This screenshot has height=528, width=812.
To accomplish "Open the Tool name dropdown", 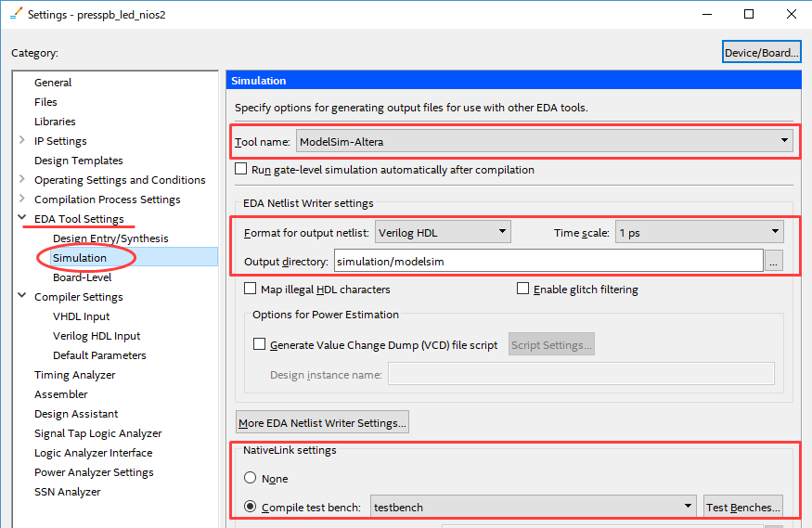I will pyautogui.click(x=544, y=141).
